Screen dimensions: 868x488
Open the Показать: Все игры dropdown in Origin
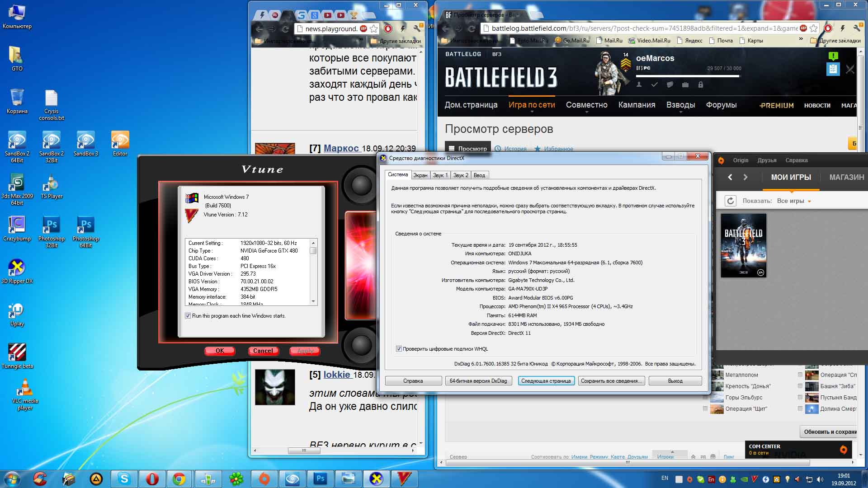pos(794,201)
